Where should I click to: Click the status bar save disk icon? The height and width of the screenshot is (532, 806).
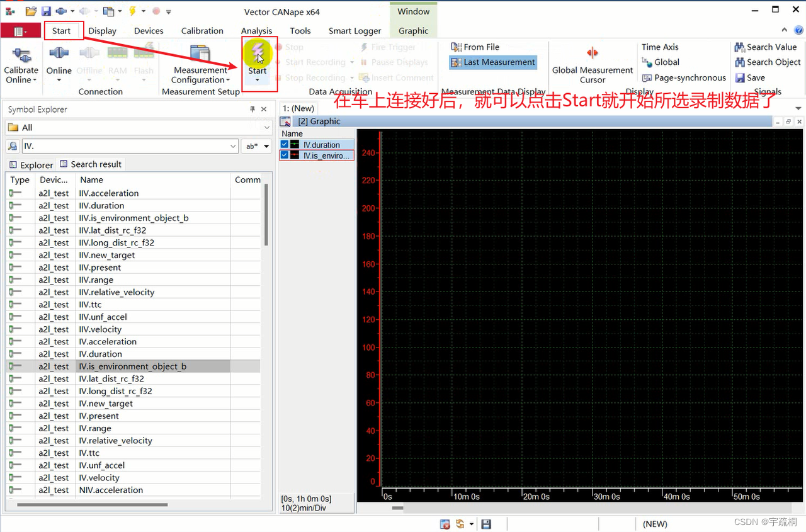pyautogui.click(x=485, y=524)
